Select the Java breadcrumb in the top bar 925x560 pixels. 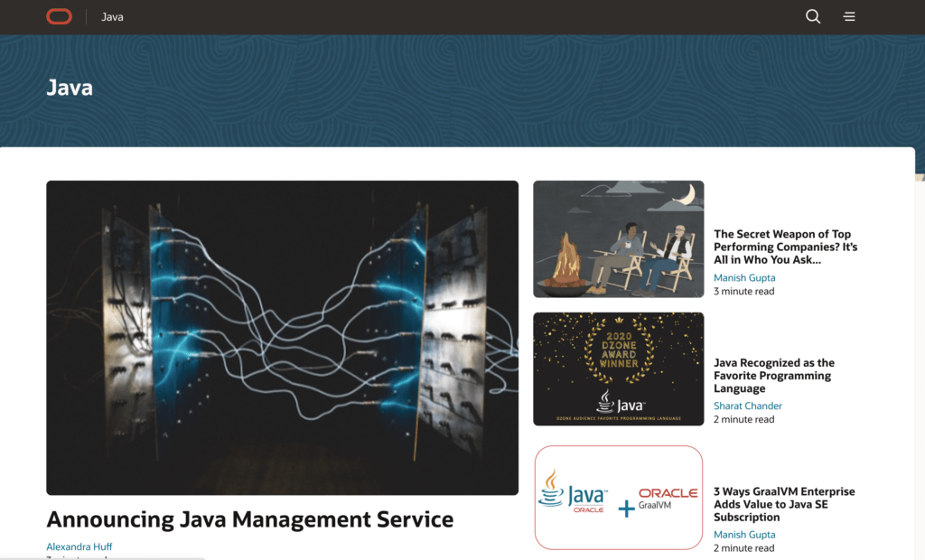[x=112, y=16]
